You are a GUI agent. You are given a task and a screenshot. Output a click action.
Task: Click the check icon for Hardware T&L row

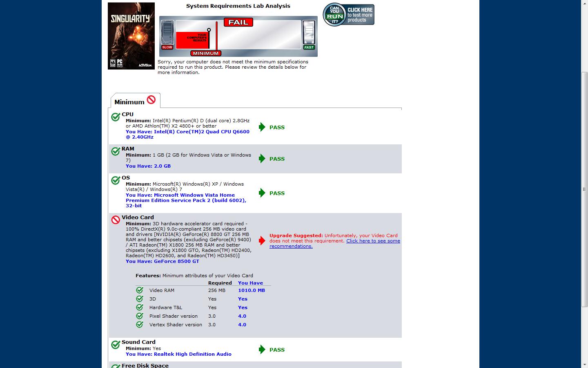point(140,307)
